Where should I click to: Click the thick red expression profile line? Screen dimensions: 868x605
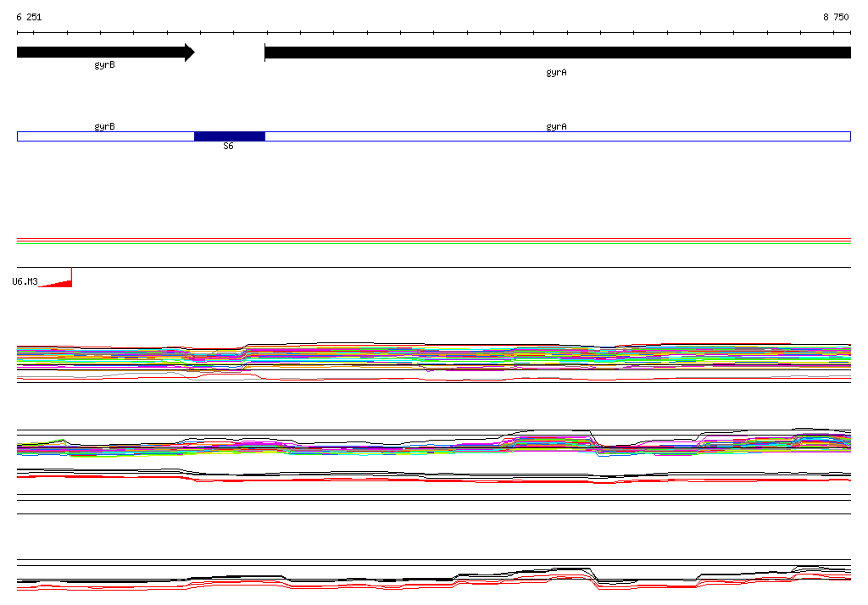pyautogui.click(x=434, y=480)
